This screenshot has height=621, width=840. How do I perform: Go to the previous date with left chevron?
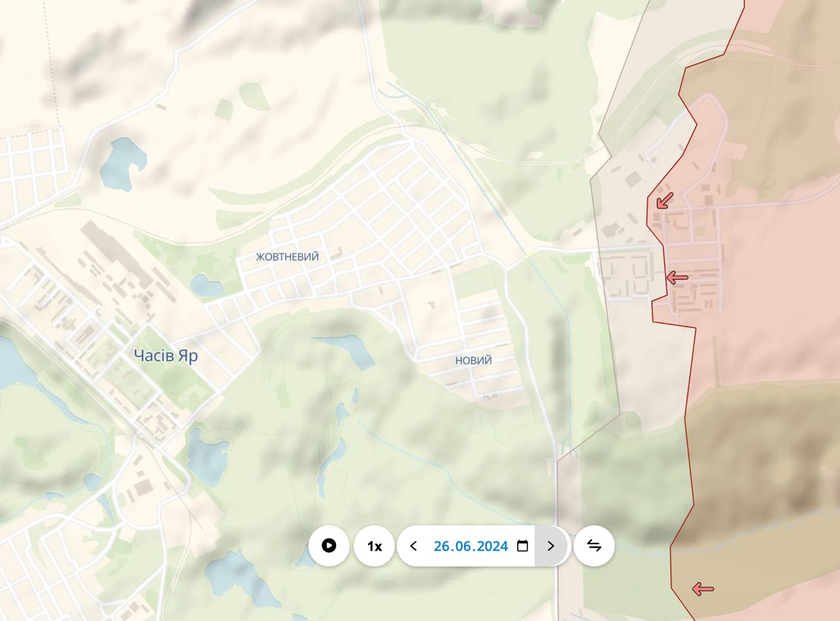(413, 546)
